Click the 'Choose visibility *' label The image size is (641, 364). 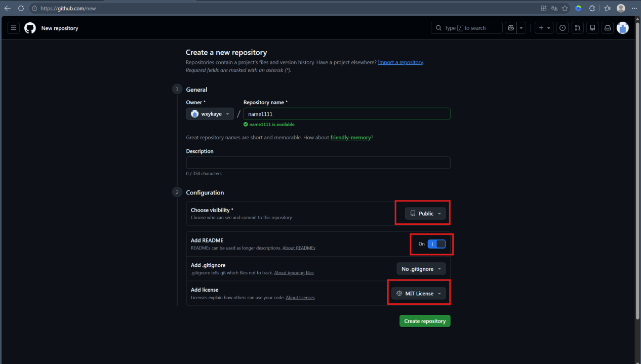click(212, 210)
